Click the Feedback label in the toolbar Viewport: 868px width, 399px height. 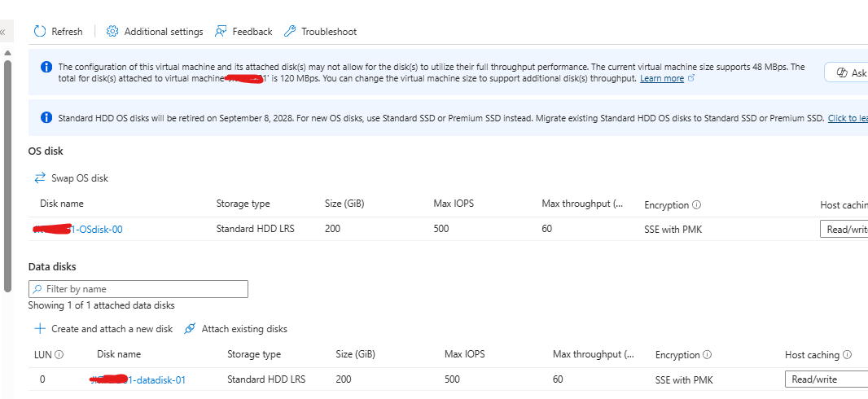point(252,32)
